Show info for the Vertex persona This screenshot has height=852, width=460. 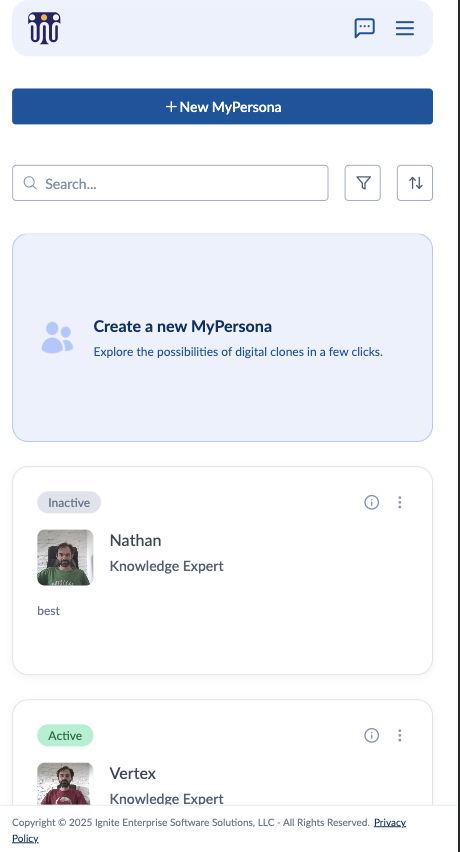[371, 735]
